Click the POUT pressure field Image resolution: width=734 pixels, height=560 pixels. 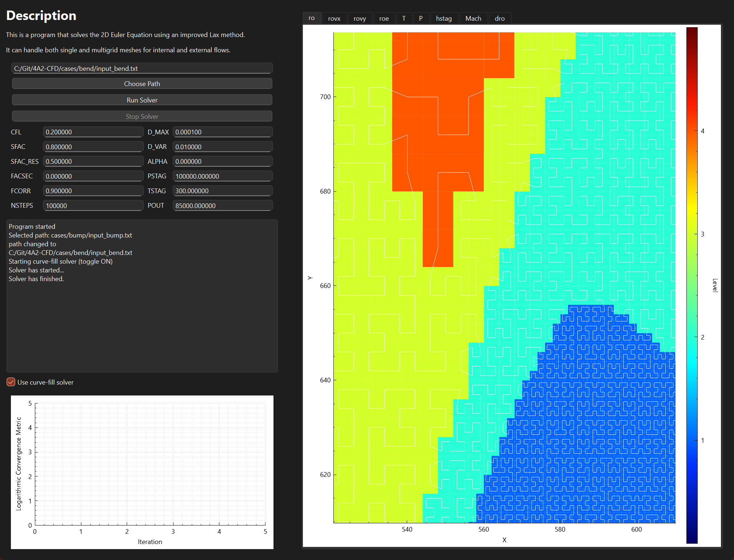pos(222,206)
